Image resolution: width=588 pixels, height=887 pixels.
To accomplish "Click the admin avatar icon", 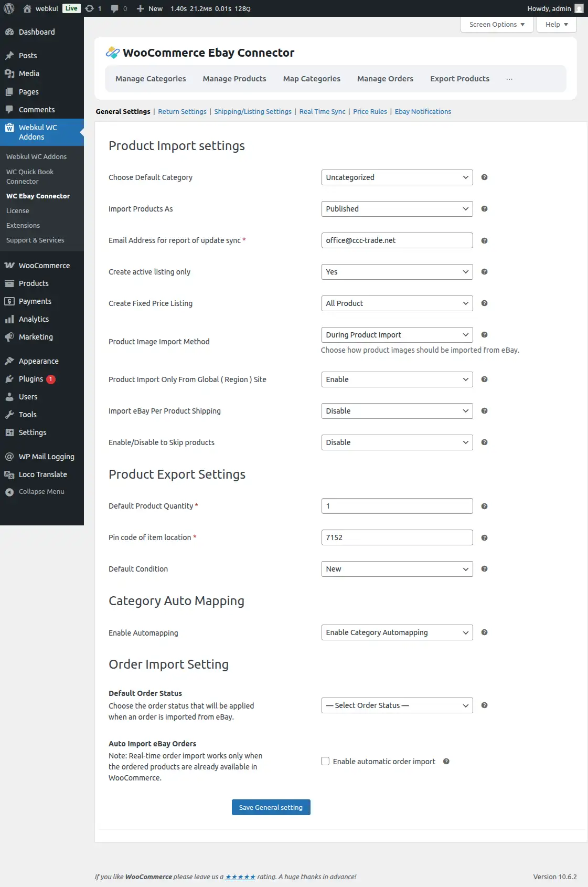I will (x=579, y=8).
